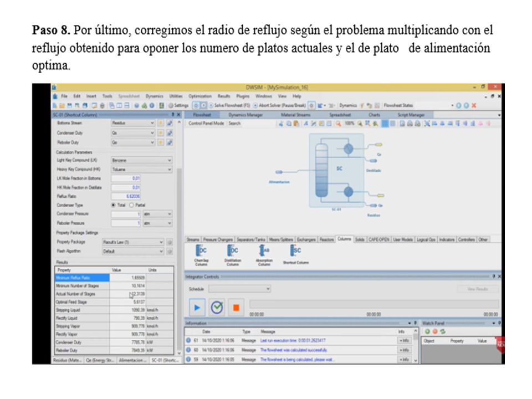Click the Save simulation toolbar icon
The height and width of the screenshot is (399, 532).
(x=70, y=105)
